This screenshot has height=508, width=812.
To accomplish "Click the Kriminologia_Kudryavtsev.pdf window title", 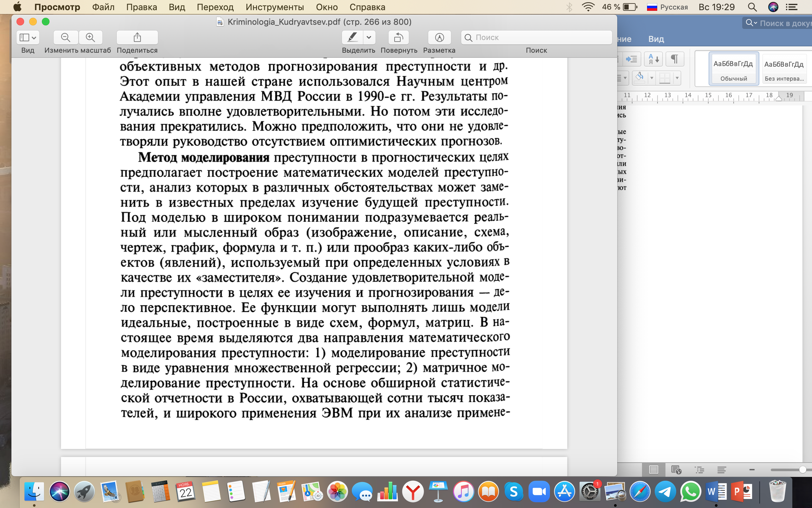I will [319, 22].
